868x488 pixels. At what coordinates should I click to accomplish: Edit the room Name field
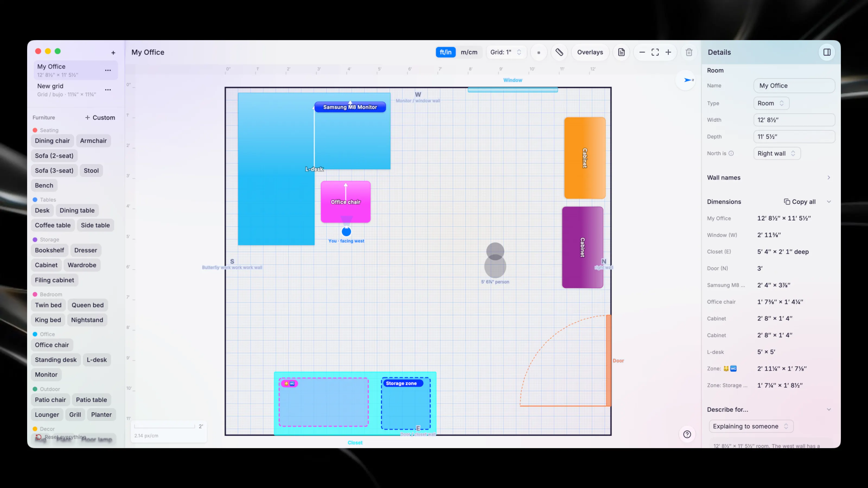(794, 86)
